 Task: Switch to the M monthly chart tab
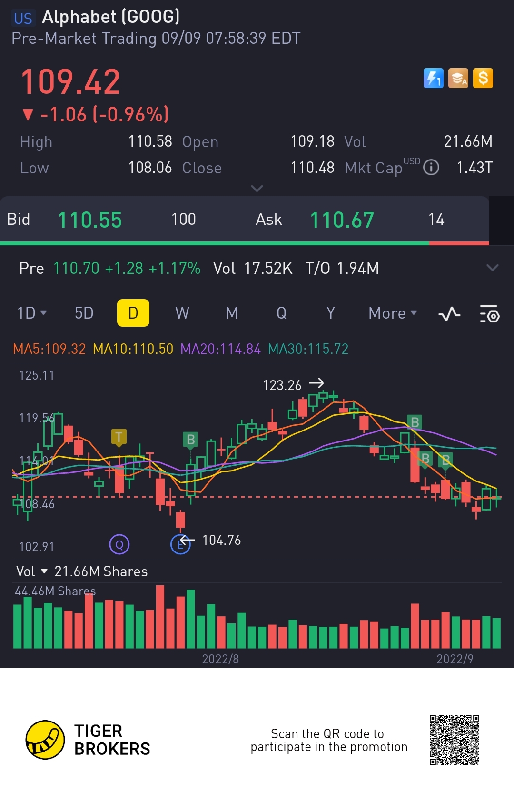pyautogui.click(x=232, y=313)
